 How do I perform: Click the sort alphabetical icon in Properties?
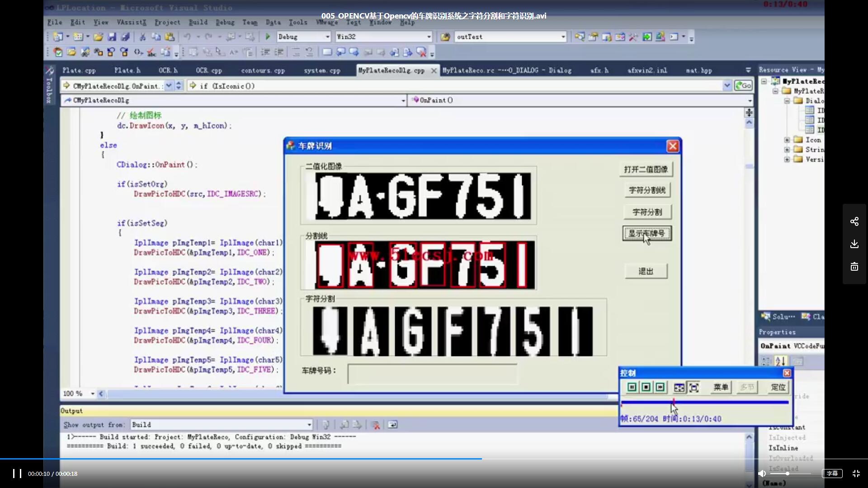tap(781, 361)
